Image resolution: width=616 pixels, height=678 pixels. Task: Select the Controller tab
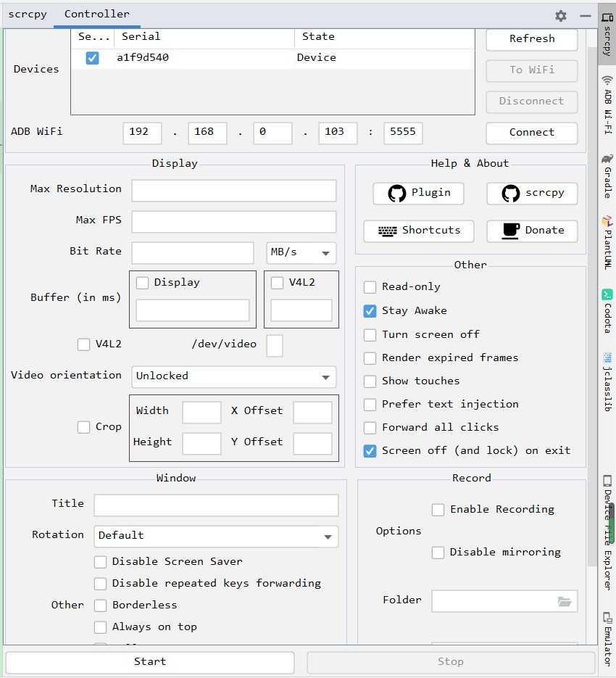tap(97, 15)
